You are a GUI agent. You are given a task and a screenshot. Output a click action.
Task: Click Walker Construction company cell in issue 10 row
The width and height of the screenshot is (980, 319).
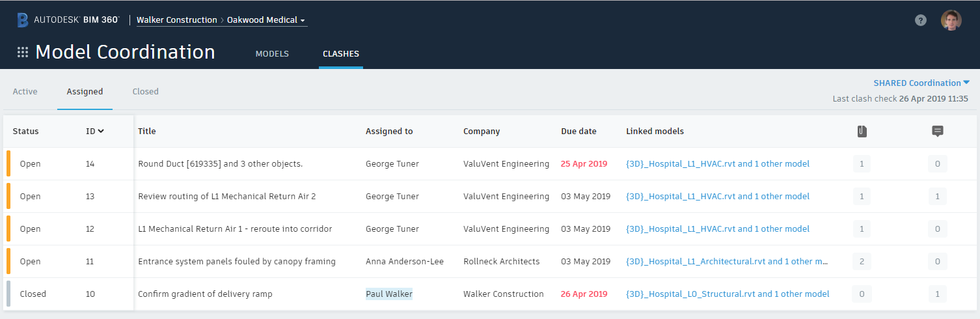504,294
